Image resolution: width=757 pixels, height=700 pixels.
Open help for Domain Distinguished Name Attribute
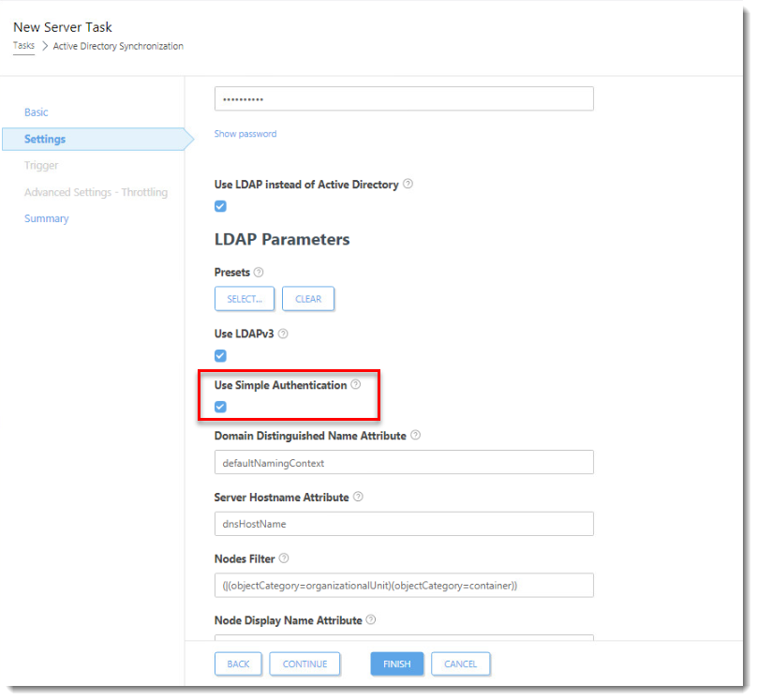coord(417,435)
